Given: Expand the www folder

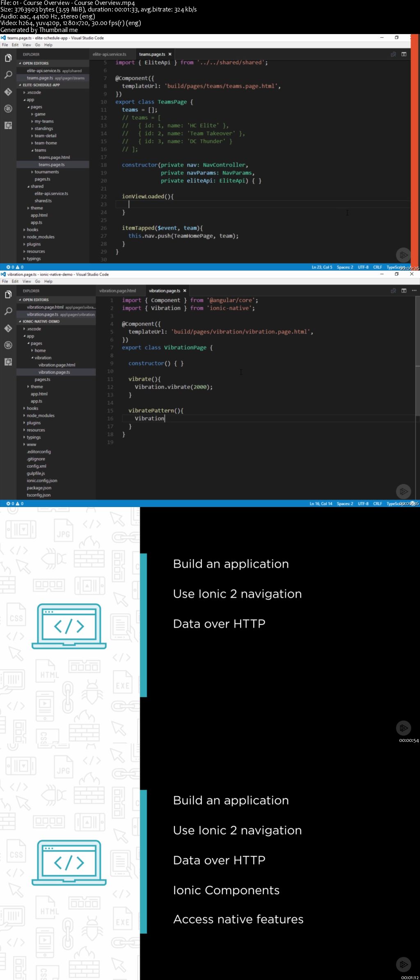Looking at the screenshot, I should point(32,445).
